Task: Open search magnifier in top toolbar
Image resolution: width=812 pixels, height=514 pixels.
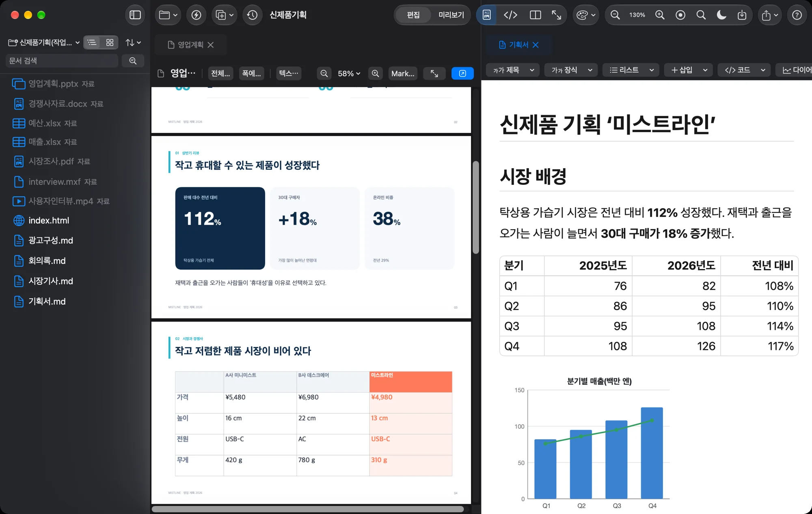Action: point(701,15)
